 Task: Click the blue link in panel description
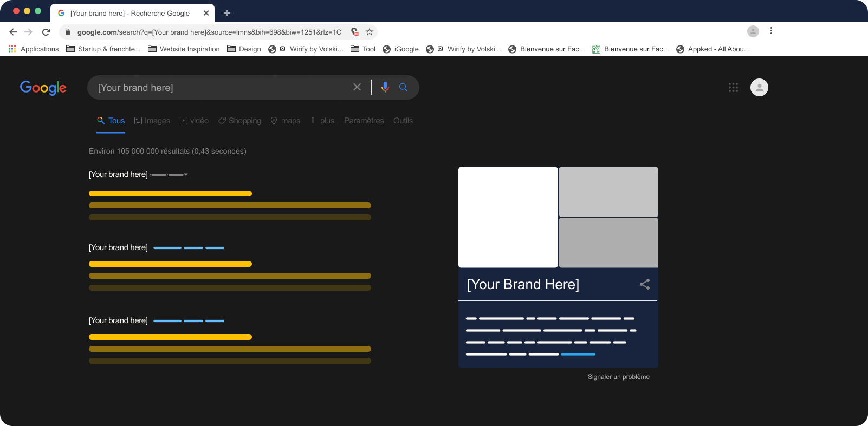point(578,354)
